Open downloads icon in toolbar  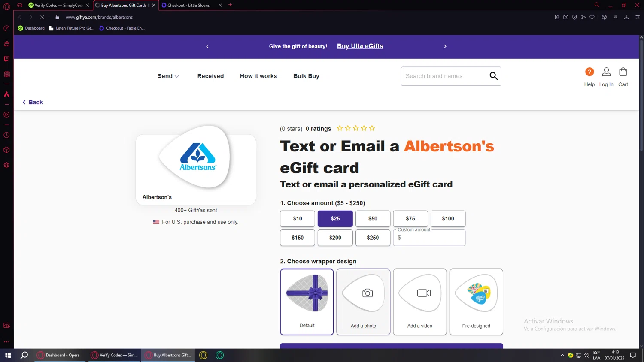[626, 17]
